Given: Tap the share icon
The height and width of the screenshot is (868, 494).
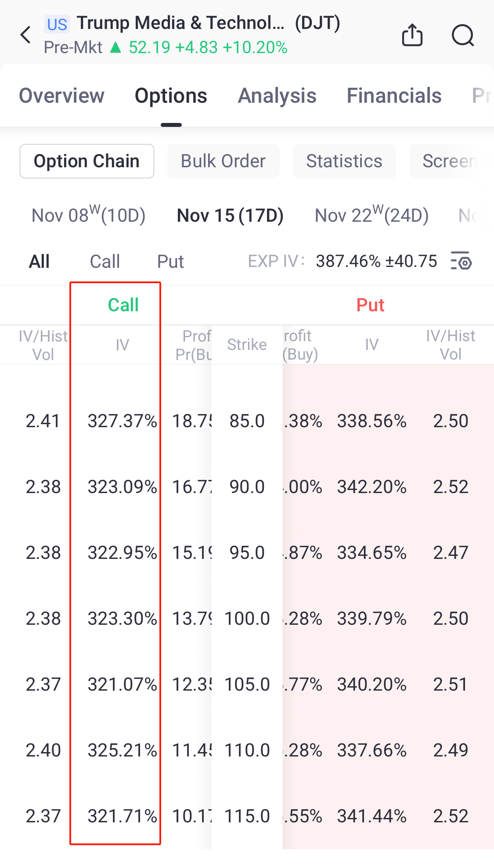Looking at the screenshot, I should (412, 35).
